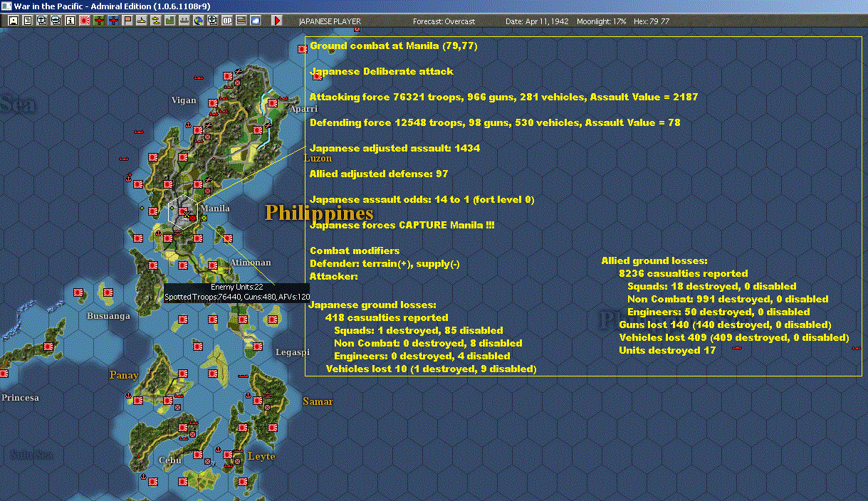Click the 'Hex: 79 77' status text
The width and height of the screenshot is (868, 501).
pos(650,21)
